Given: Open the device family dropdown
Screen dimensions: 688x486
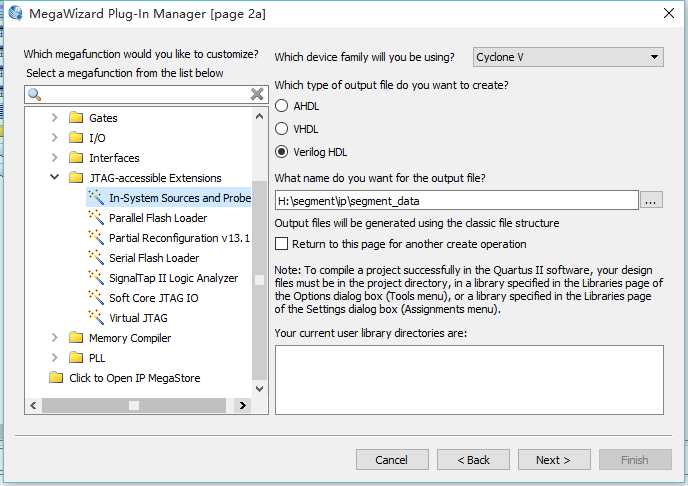Looking at the screenshot, I should pos(568,57).
